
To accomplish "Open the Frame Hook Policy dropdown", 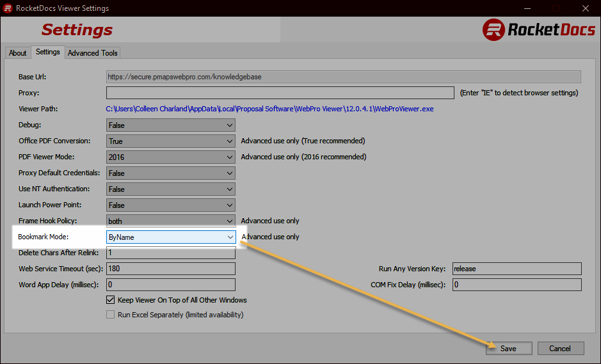I will pos(170,221).
